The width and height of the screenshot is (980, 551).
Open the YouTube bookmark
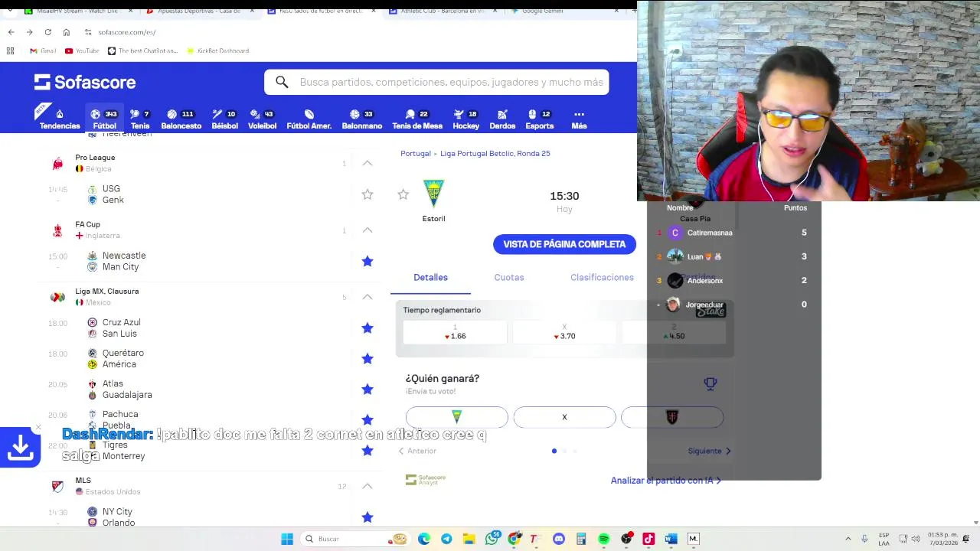point(82,51)
